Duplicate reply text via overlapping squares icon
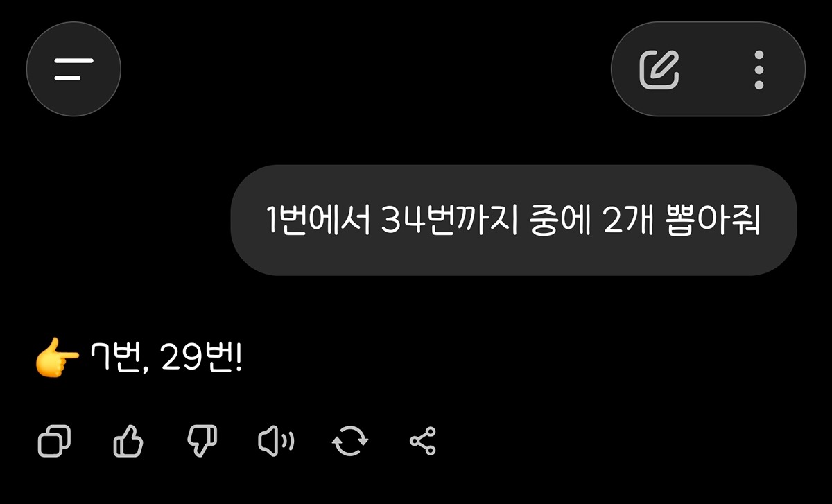Screen dimensions: 832x504 [54, 441]
